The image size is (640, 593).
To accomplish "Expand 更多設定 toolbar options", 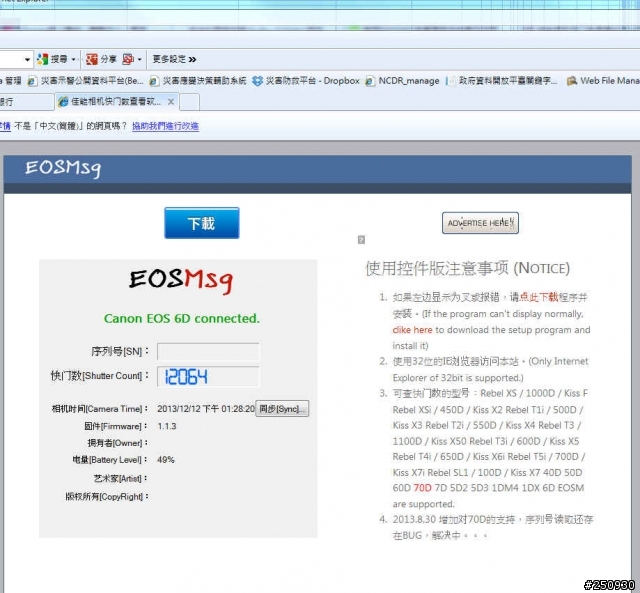I will 174,59.
